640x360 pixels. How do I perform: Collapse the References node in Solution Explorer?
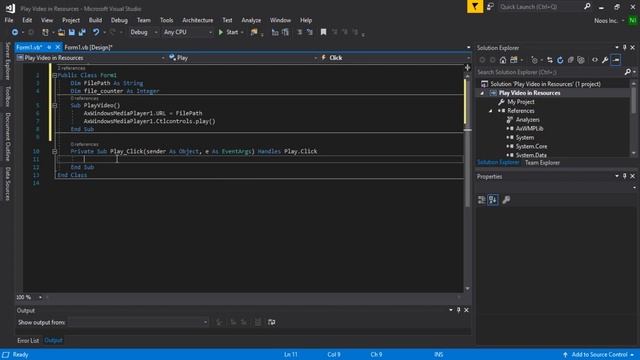coord(491,111)
